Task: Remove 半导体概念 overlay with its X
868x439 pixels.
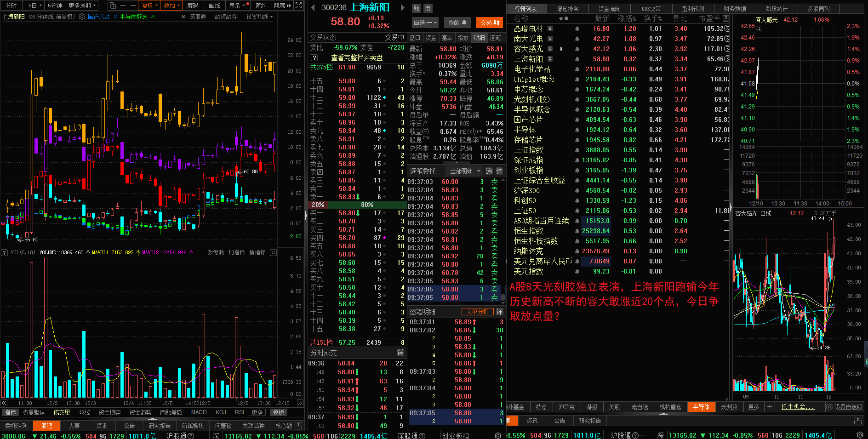Action: (x=153, y=17)
